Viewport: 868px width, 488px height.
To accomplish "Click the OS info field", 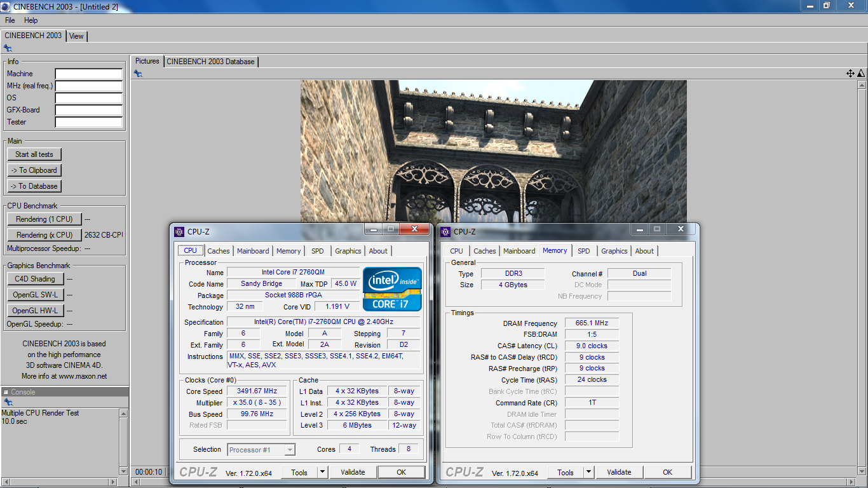I will [x=89, y=98].
